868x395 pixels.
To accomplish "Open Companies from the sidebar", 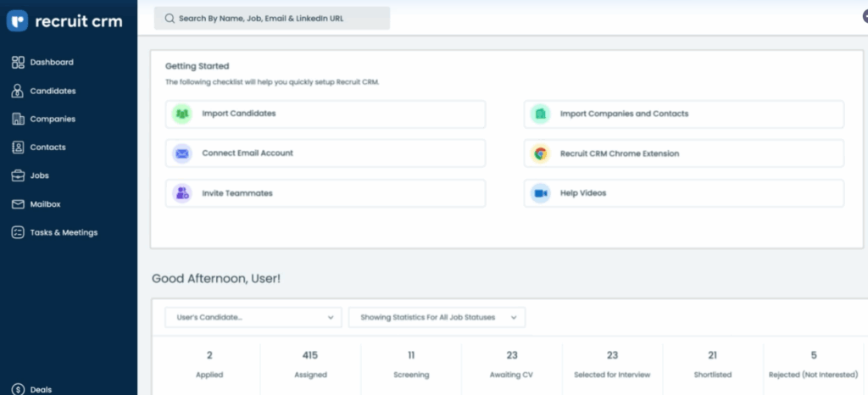I will (53, 119).
